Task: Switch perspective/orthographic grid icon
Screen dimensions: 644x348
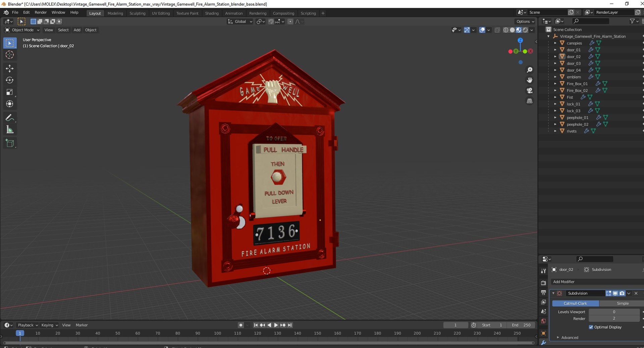Action: coord(530,101)
